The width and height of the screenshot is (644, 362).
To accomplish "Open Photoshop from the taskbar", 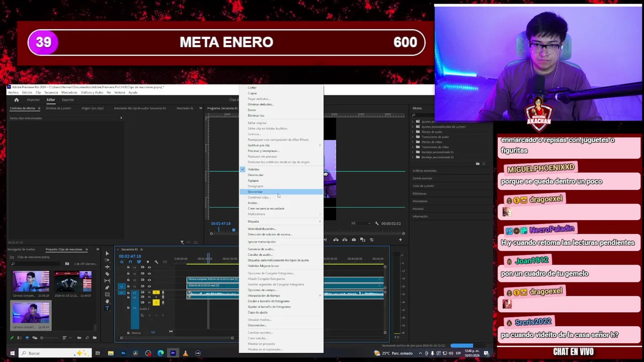I will [123, 353].
